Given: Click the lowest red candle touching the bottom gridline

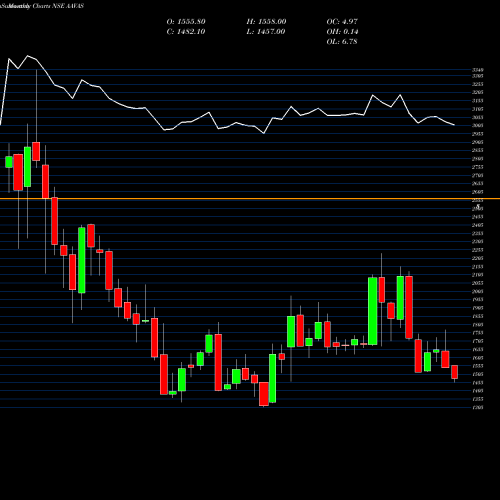Looking at the screenshot, I should pos(264,394).
